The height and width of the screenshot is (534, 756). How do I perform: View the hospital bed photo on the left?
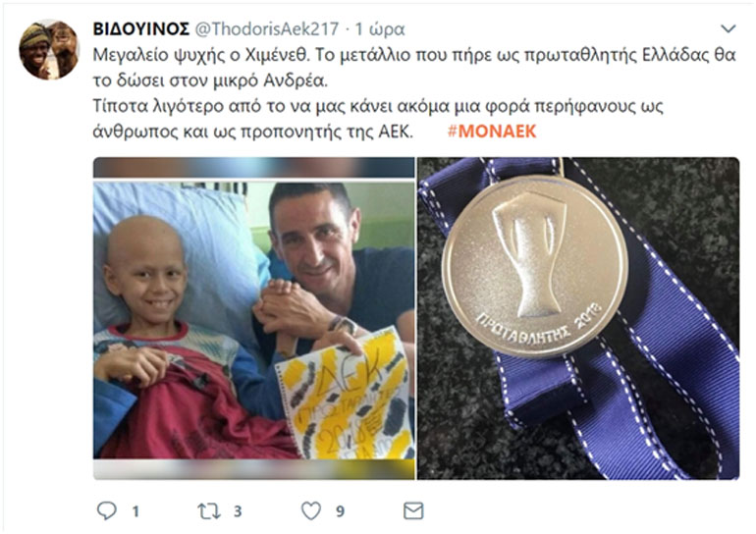coord(253,319)
